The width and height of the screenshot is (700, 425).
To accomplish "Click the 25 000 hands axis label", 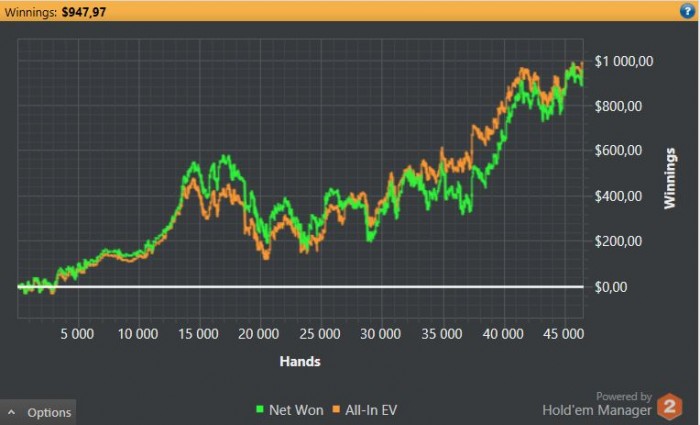I will click(320, 334).
